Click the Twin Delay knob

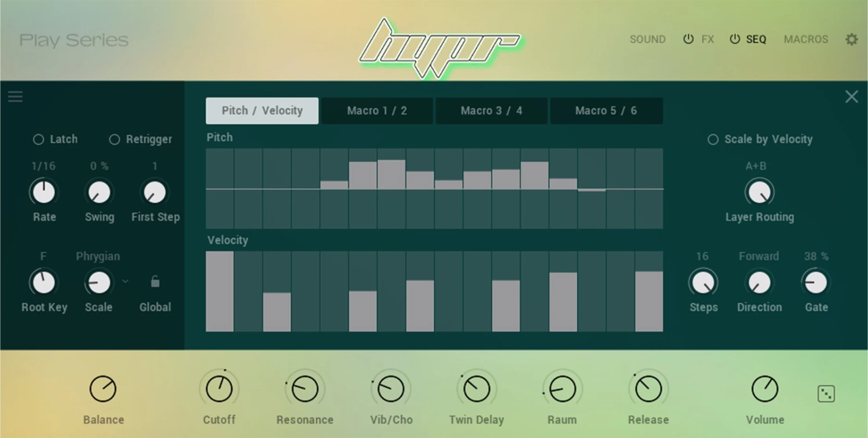[x=476, y=388]
